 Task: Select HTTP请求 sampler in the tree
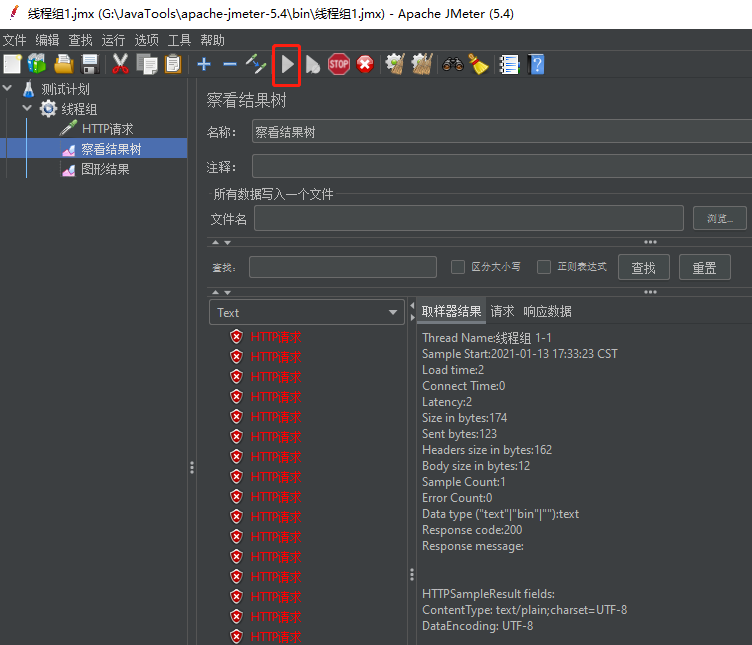107,129
